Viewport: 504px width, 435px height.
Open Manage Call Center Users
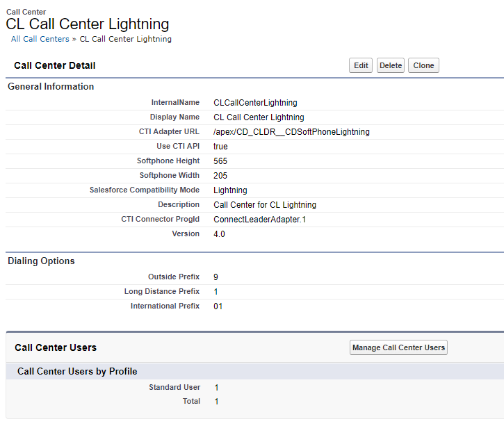398,347
